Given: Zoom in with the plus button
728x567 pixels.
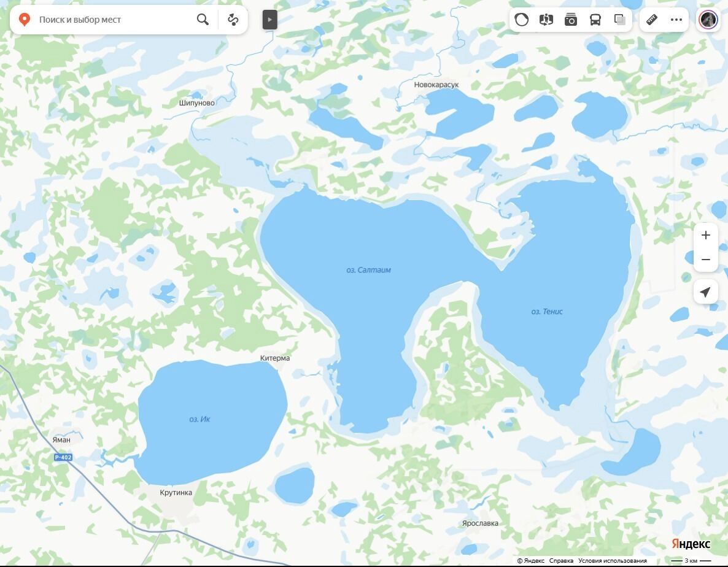Looking at the screenshot, I should (x=706, y=235).
